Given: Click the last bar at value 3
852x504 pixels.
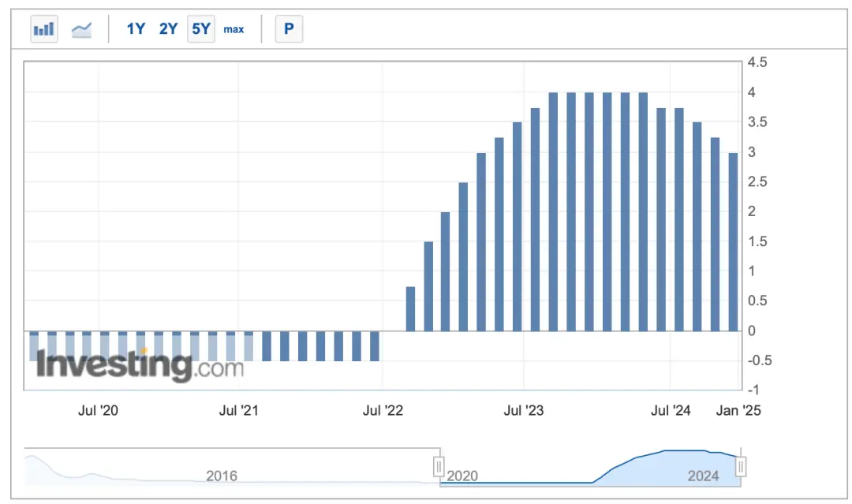Looking at the screenshot, I should [x=733, y=242].
